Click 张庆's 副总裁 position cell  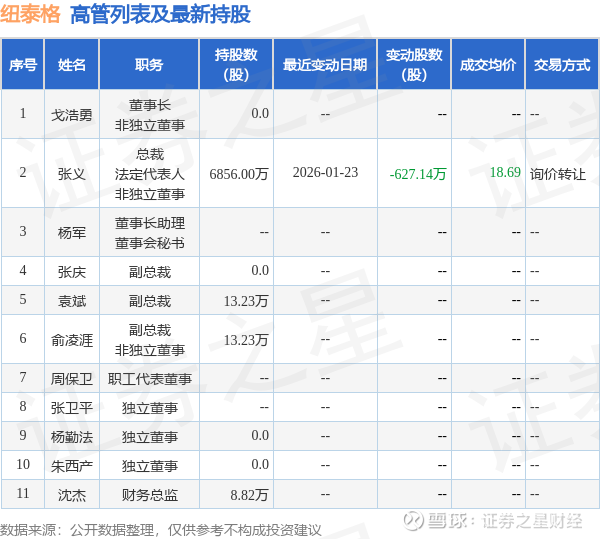[x=150, y=272]
